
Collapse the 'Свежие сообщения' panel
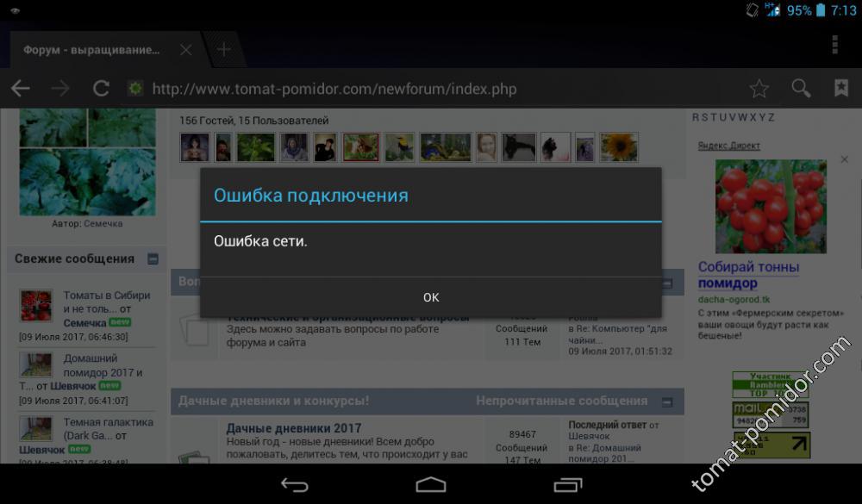(x=153, y=258)
